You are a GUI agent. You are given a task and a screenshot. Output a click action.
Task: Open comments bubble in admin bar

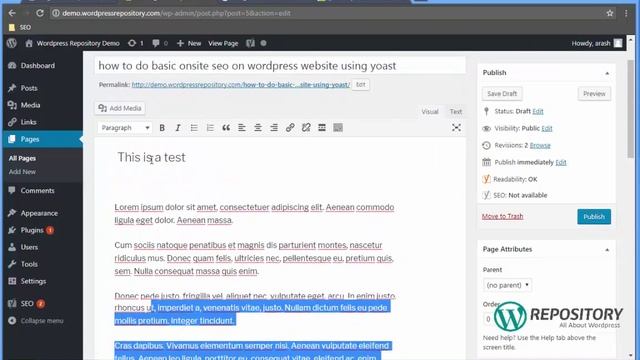pyautogui.click(x=160, y=43)
